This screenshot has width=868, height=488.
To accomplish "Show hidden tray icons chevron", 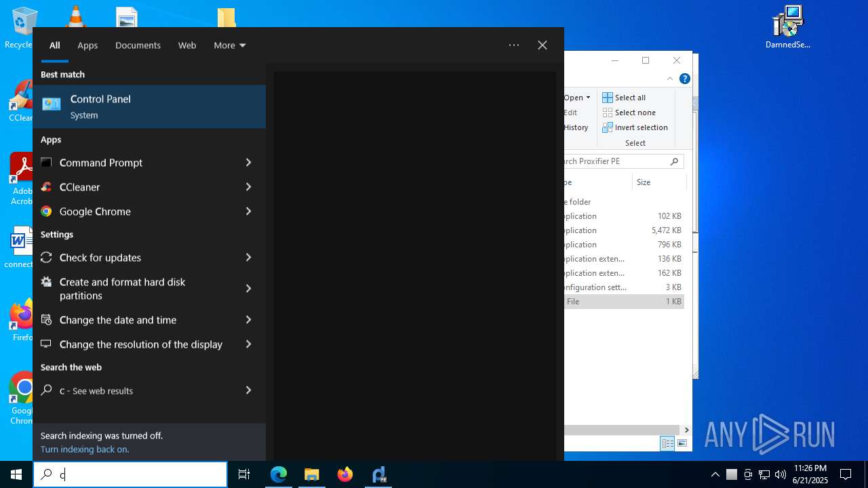I will [x=715, y=474].
